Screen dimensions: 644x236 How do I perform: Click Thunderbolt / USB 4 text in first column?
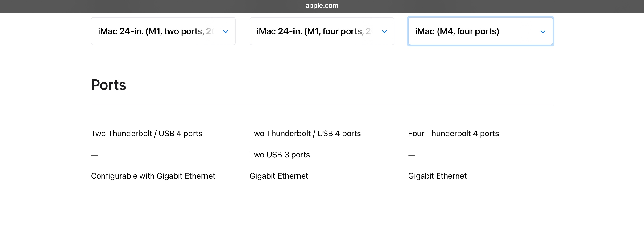[x=146, y=133]
